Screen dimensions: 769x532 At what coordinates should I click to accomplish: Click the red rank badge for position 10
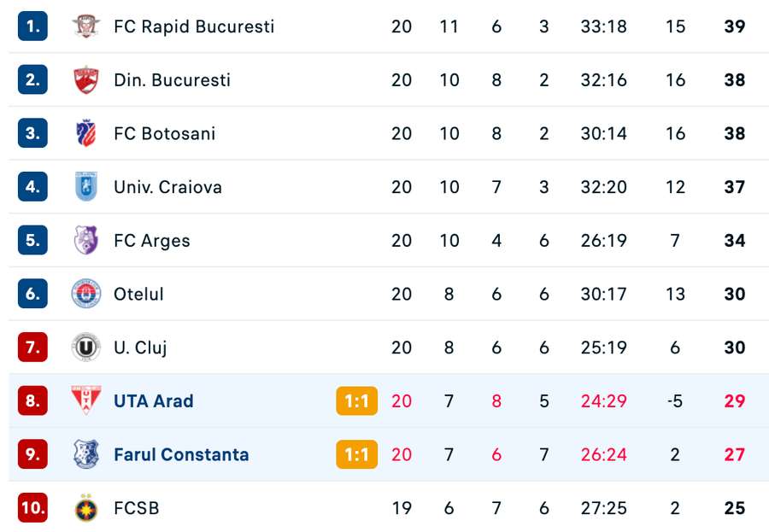[32, 507]
